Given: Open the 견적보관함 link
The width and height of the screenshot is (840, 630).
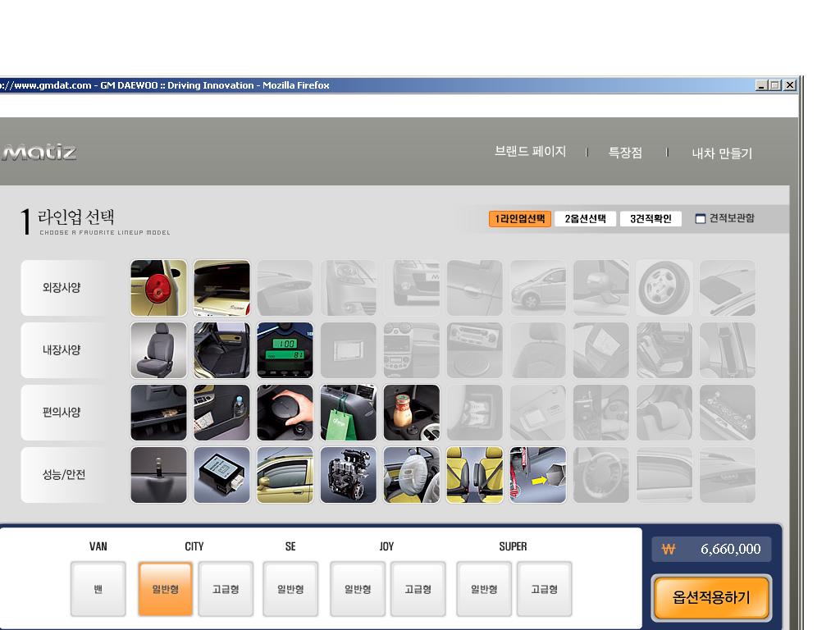Looking at the screenshot, I should point(725,218).
